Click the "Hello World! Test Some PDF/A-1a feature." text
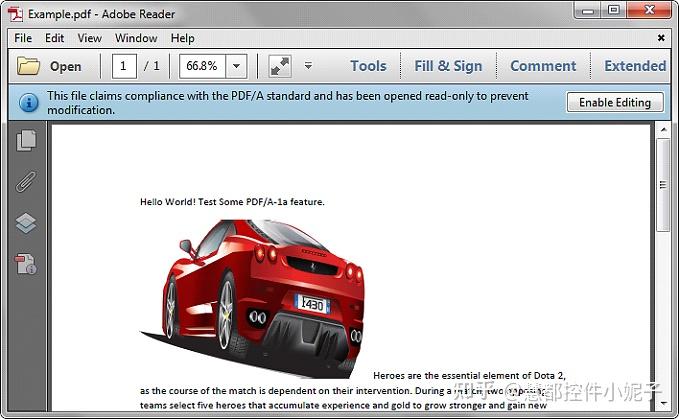This screenshot has height=419, width=679. tap(232, 202)
